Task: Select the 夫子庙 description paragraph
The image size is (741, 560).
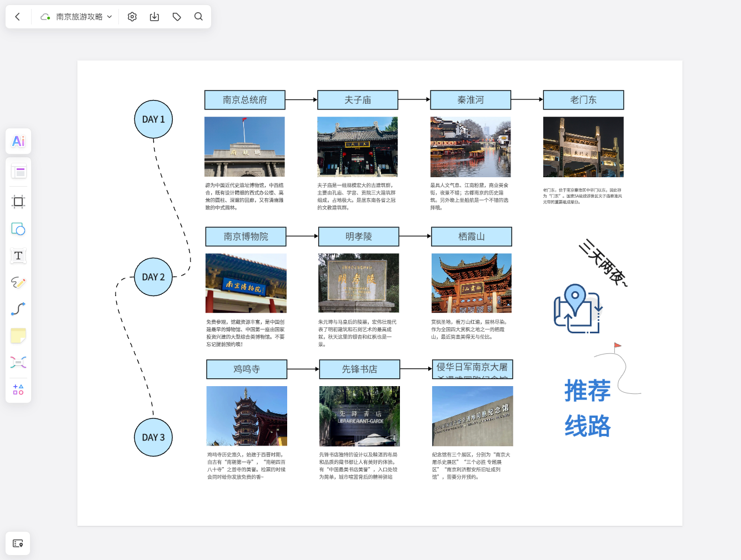Action: click(x=357, y=197)
